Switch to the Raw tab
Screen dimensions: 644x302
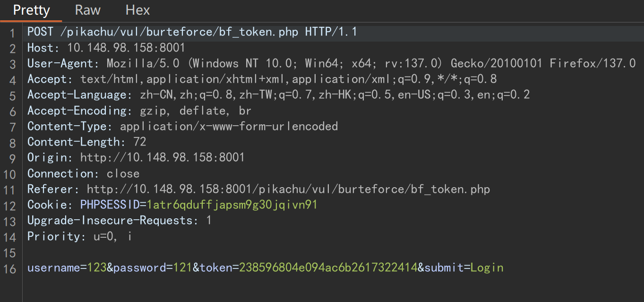click(88, 10)
